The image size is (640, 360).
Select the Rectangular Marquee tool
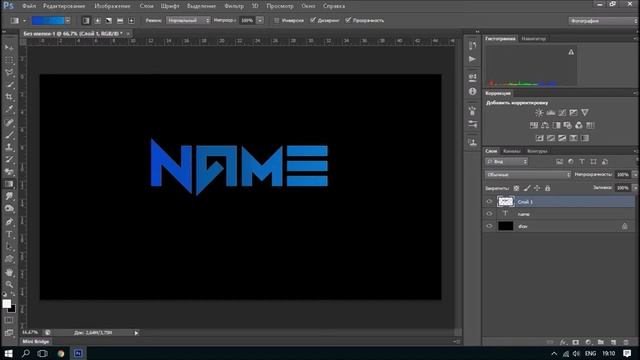[x=9, y=60]
